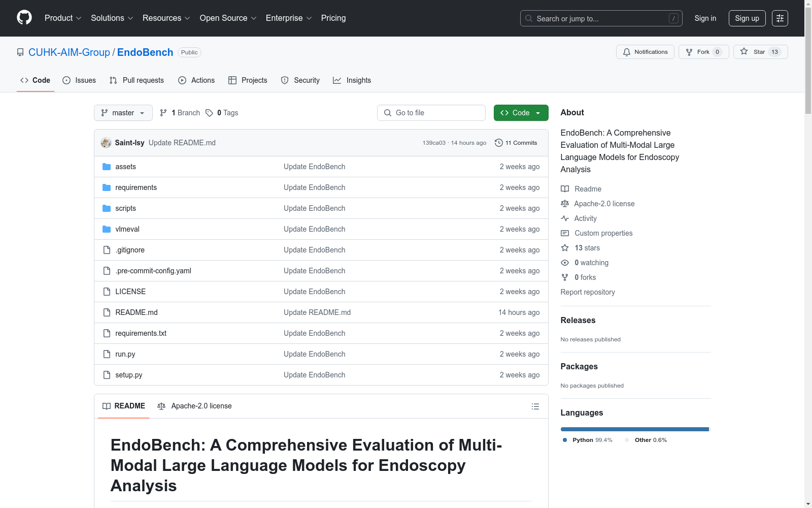Click the pulse icon beside Activity
The height and width of the screenshot is (508, 812).
point(565,218)
